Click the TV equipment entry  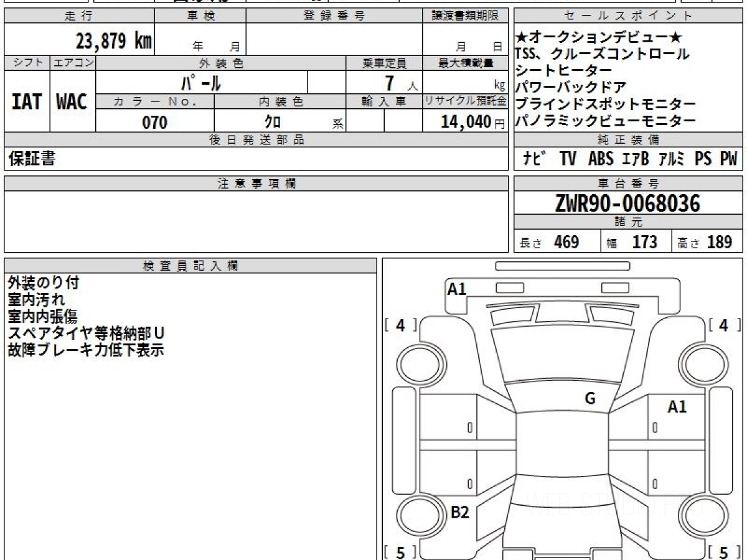coord(568,159)
